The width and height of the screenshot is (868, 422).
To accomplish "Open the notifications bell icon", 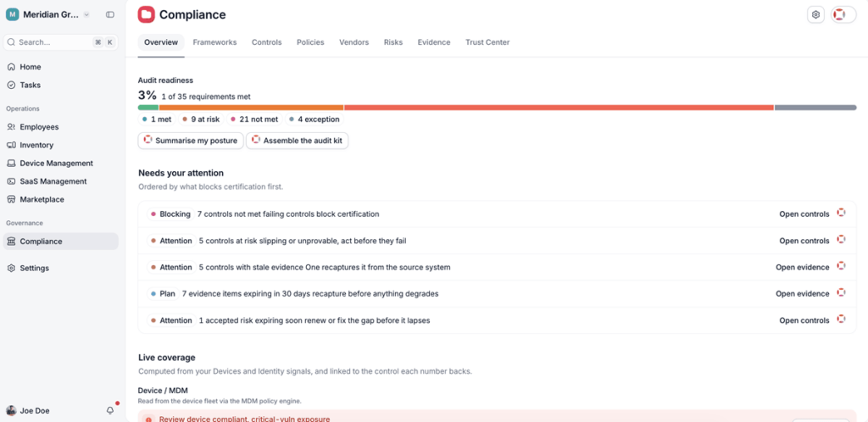I will (110, 410).
